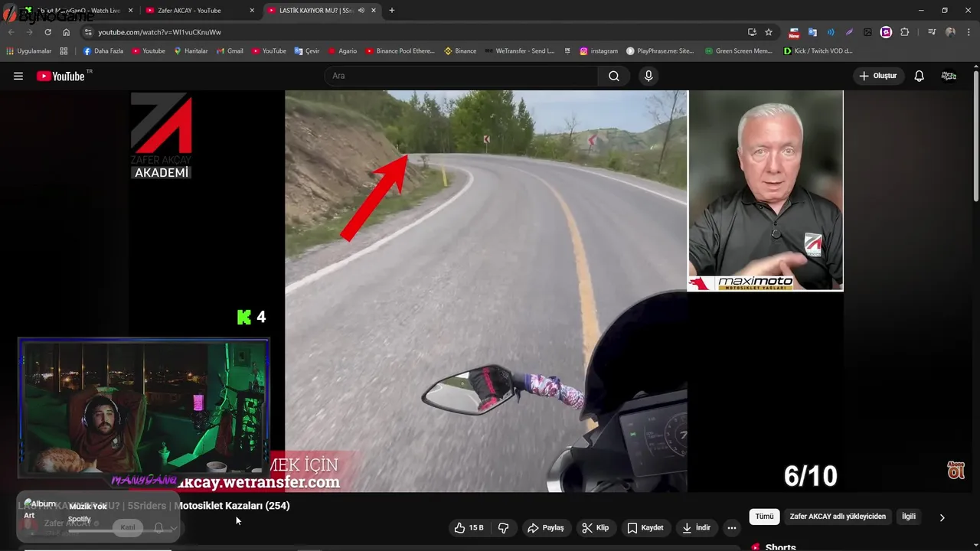Viewport: 980px width, 551px height.
Task: Open the YouTube hamburger guide menu
Action: [x=18, y=76]
